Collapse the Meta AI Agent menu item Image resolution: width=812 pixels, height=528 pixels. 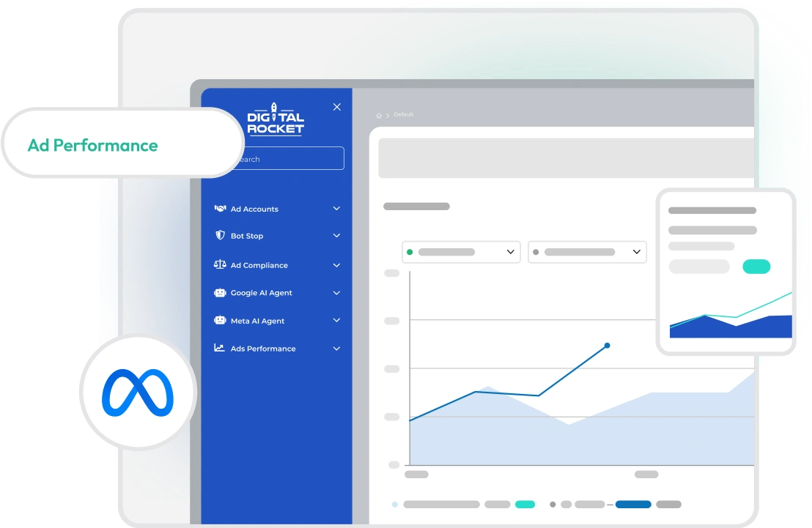pyautogui.click(x=336, y=320)
